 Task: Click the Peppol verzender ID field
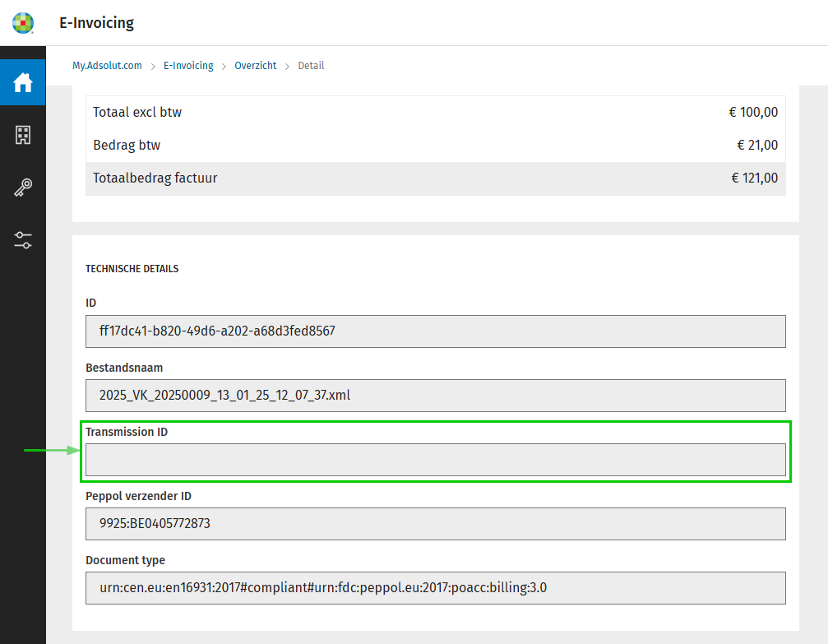(x=435, y=524)
